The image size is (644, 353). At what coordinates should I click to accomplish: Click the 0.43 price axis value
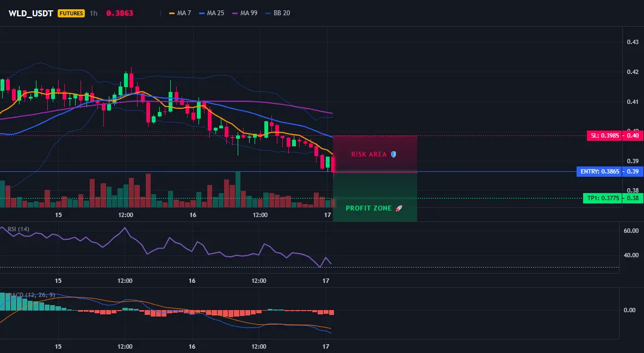pyautogui.click(x=633, y=42)
